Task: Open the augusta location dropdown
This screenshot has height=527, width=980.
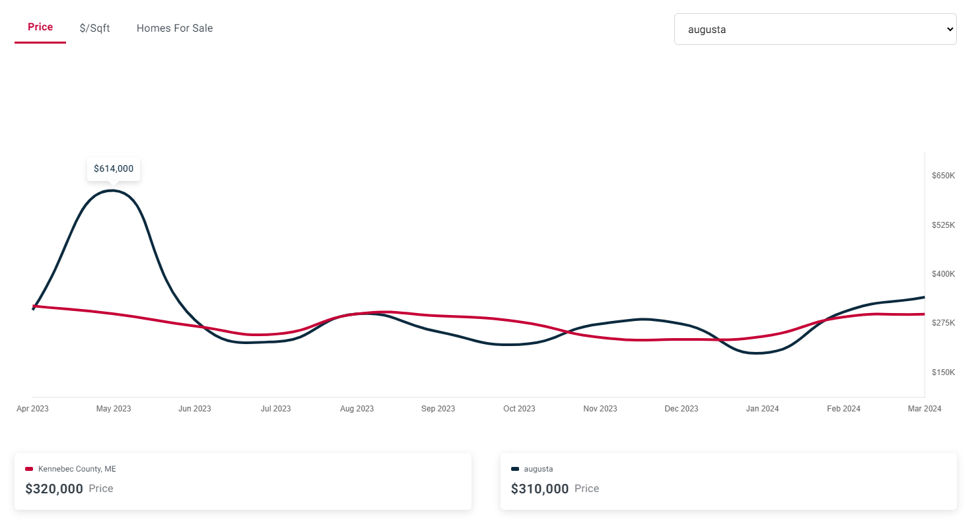Action: tap(816, 29)
